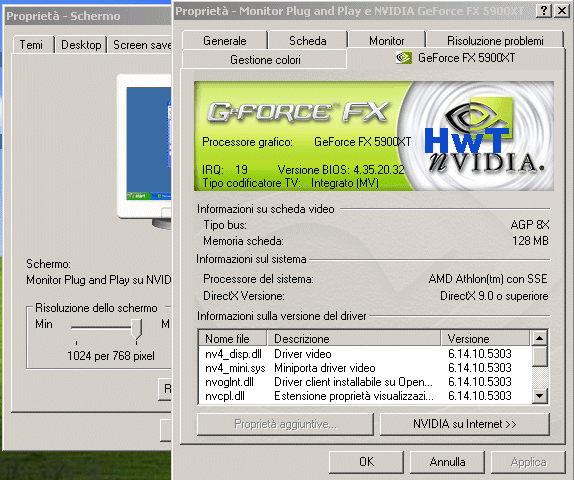Switch to the Scheda tab

(308, 40)
